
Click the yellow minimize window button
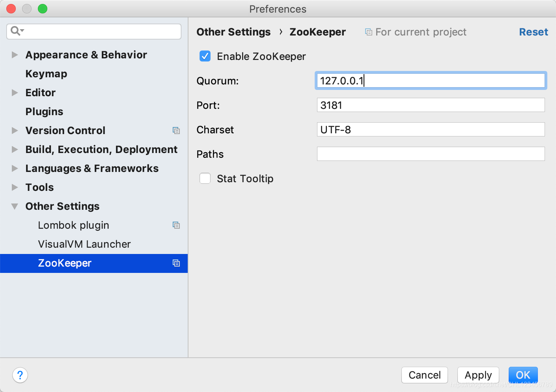(27, 9)
